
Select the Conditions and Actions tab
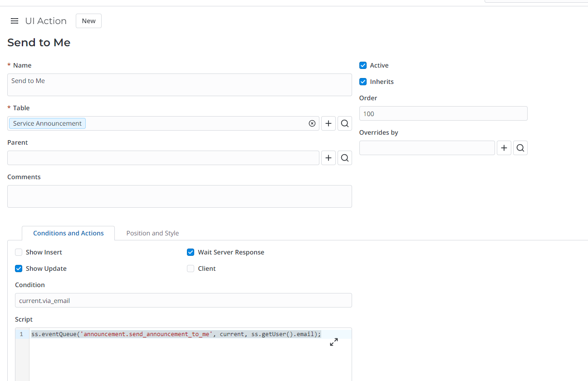[69, 233]
